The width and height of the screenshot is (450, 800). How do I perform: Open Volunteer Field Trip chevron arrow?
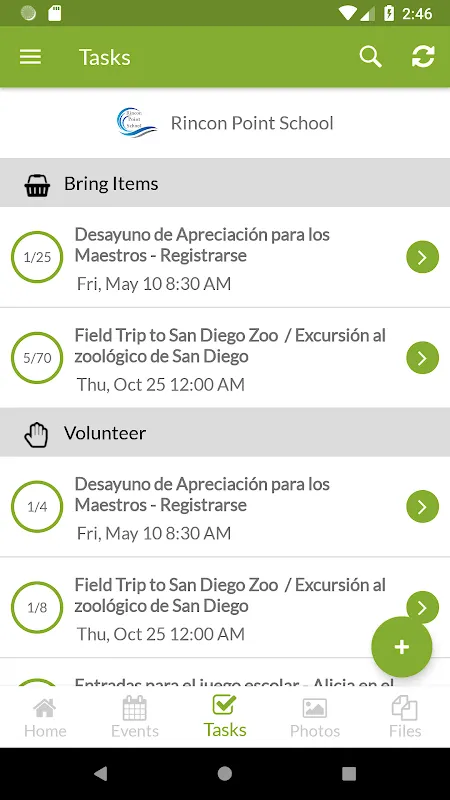pos(422,606)
